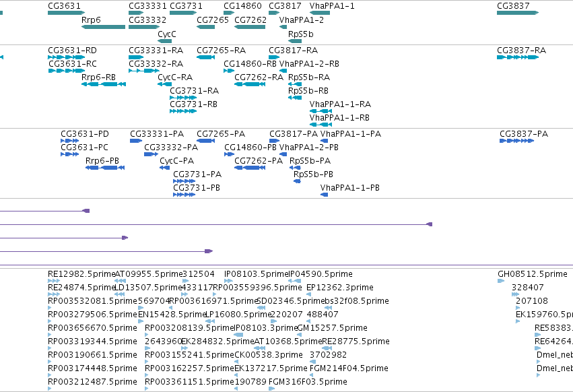Image resolution: width=573 pixels, height=392 pixels.
Task: Click the RpS5b-RA transcript
Action: pos(295,84)
